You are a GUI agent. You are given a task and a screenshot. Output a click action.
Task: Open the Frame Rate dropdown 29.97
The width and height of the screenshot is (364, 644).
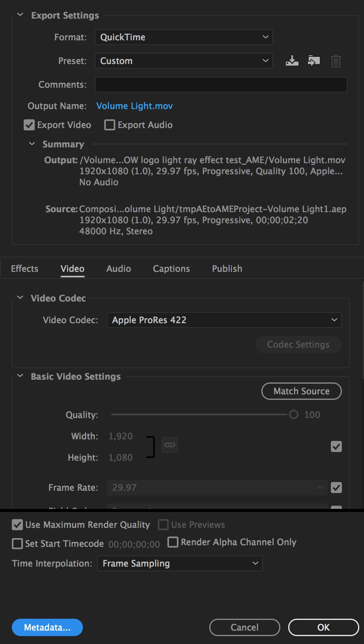[x=217, y=488]
